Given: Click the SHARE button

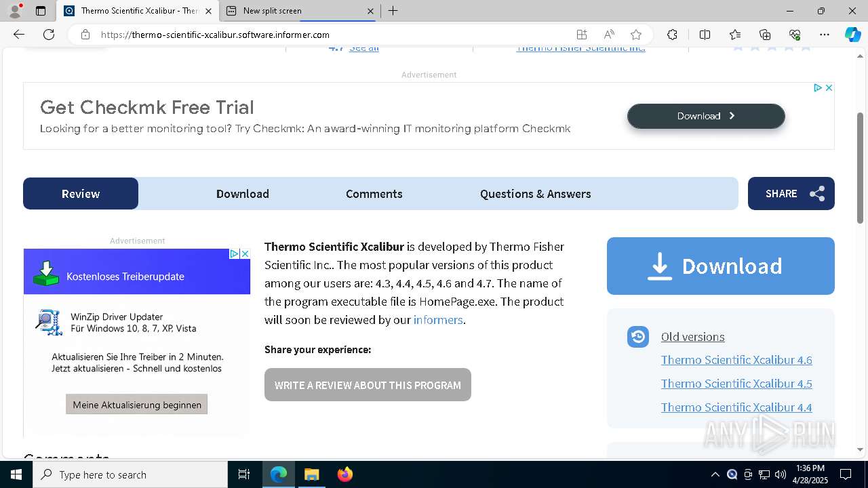Looking at the screenshot, I should (x=791, y=194).
